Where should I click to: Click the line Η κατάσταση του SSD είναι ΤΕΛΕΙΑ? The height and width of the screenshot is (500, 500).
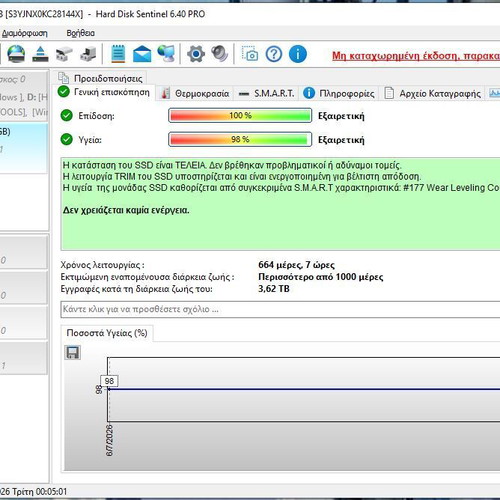click(232, 165)
